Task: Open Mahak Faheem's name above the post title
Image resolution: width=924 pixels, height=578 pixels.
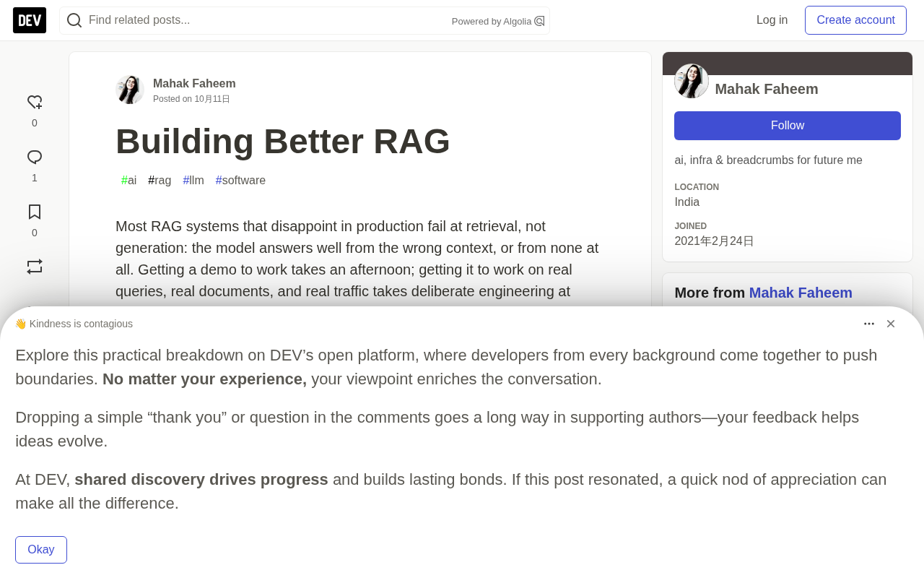Action: click(194, 83)
